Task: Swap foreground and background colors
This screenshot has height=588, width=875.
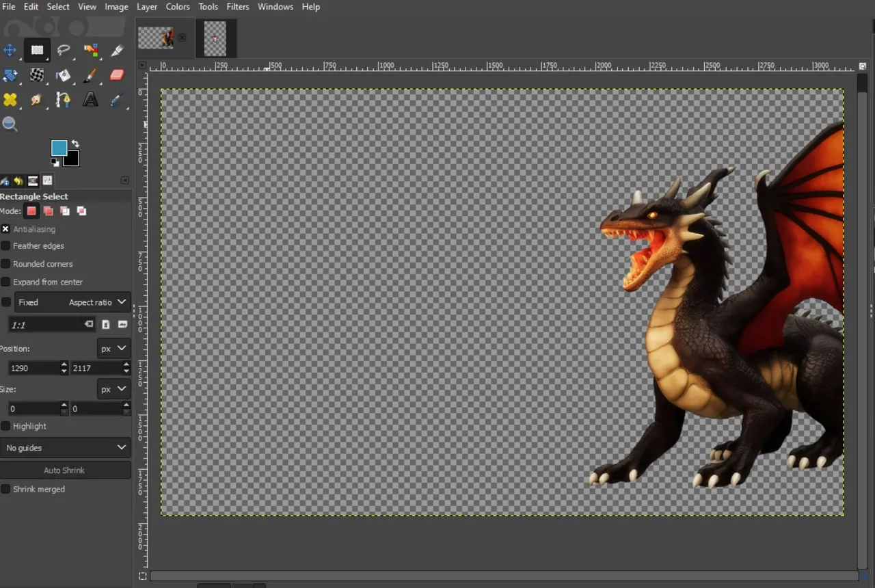Action: (x=75, y=144)
